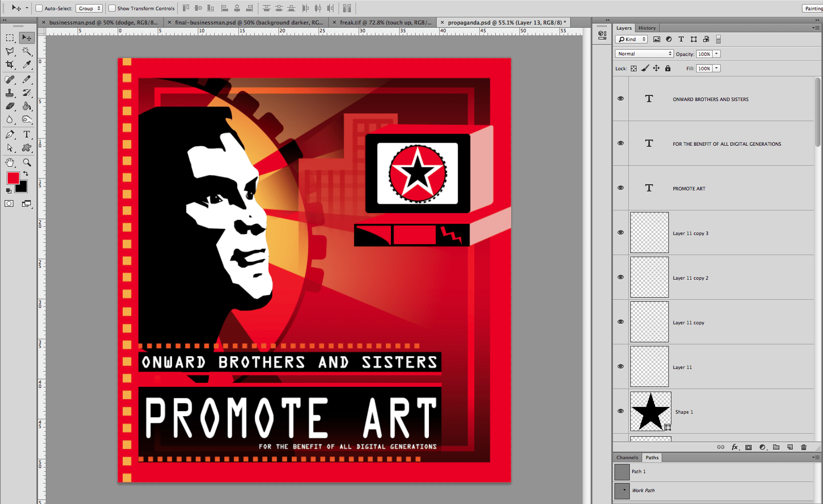Select the Polygonal Lasso tool
This screenshot has width=823, height=504.
[x=10, y=51]
